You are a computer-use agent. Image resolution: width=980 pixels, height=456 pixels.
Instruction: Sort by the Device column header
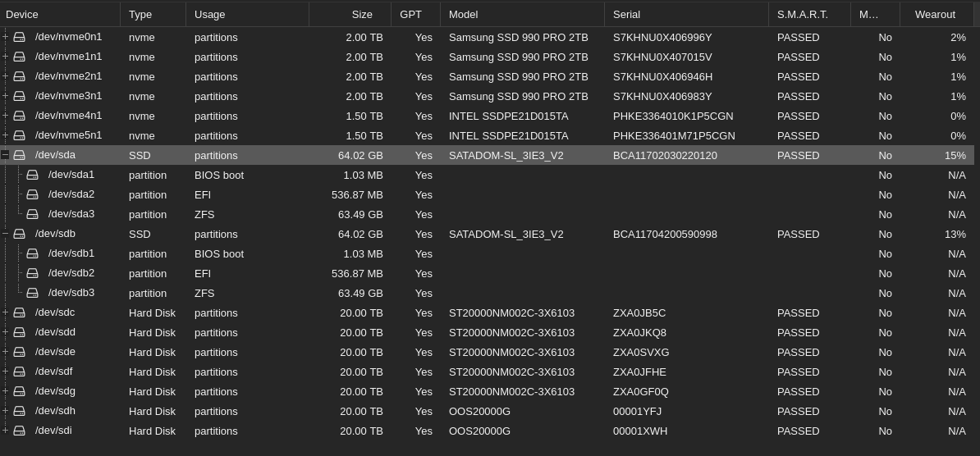tap(60, 15)
